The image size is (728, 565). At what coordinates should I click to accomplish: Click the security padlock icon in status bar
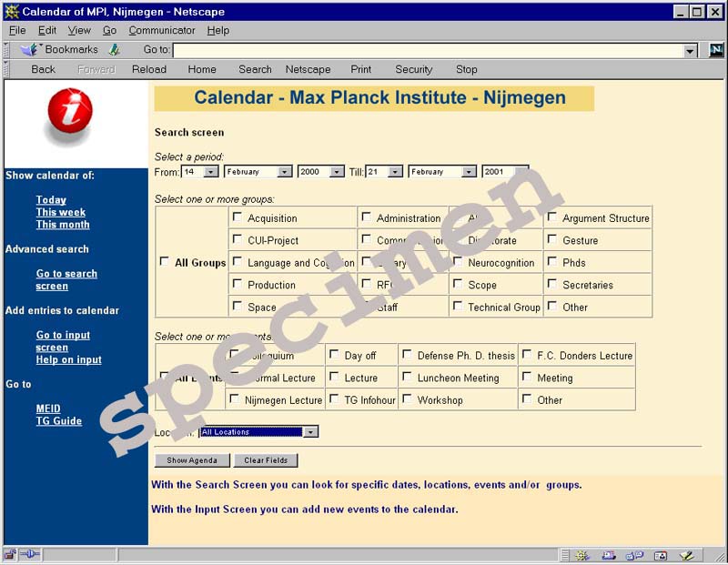click(10, 554)
